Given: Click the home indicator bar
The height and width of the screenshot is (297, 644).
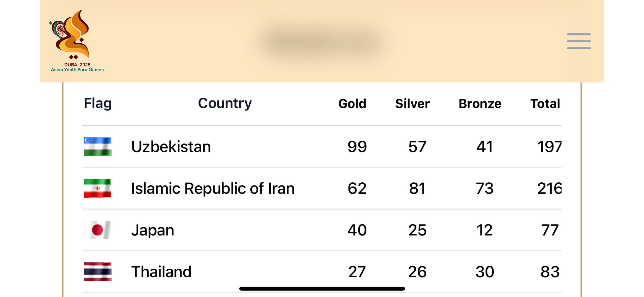Looking at the screenshot, I should (x=322, y=289).
